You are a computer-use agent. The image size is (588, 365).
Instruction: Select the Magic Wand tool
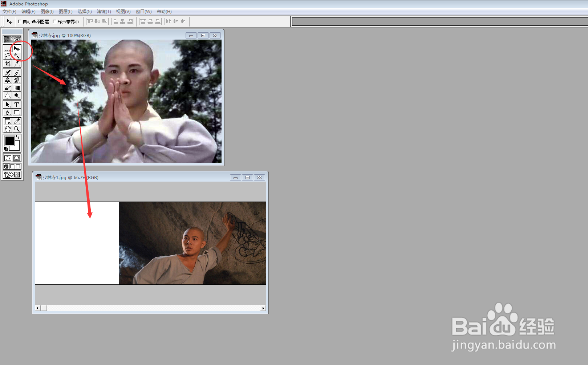[17, 56]
